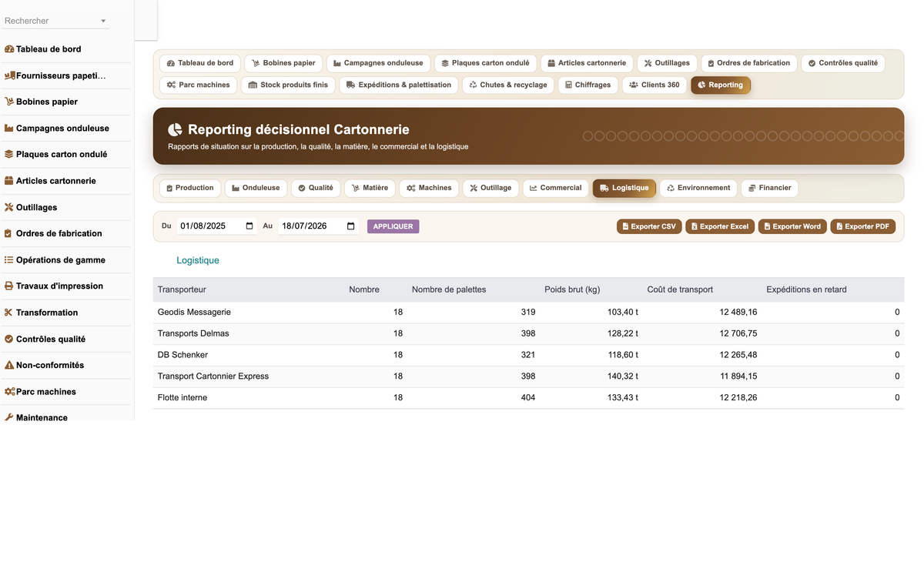Open Parc machines in the top navigation
The height and width of the screenshot is (572, 924).
(199, 85)
